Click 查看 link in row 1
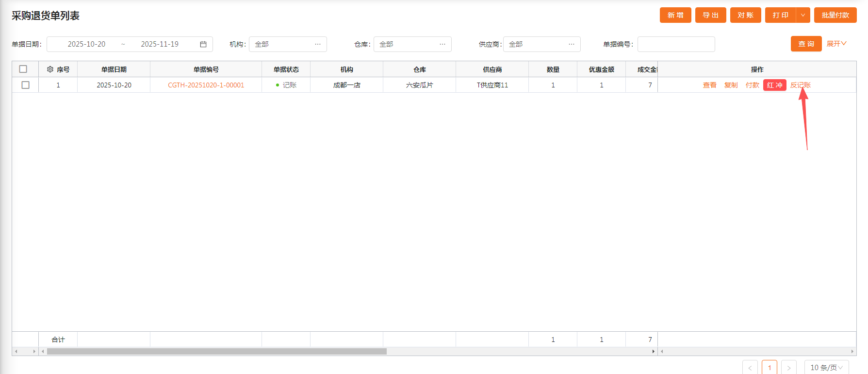868x374 pixels. (710, 85)
